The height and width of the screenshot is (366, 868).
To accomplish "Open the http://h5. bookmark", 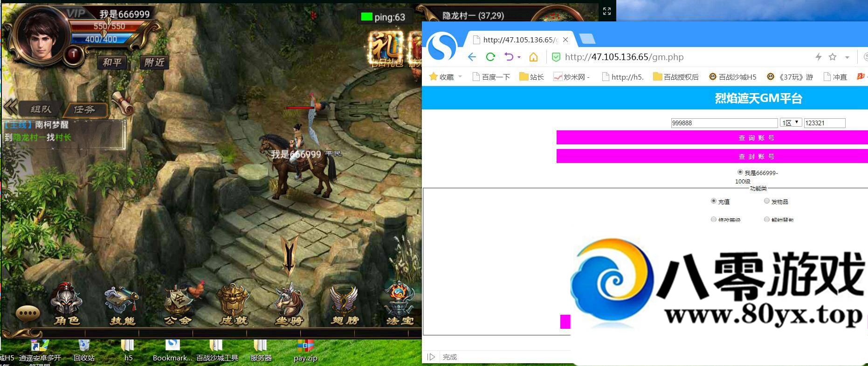I will pyautogui.click(x=623, y=77).
